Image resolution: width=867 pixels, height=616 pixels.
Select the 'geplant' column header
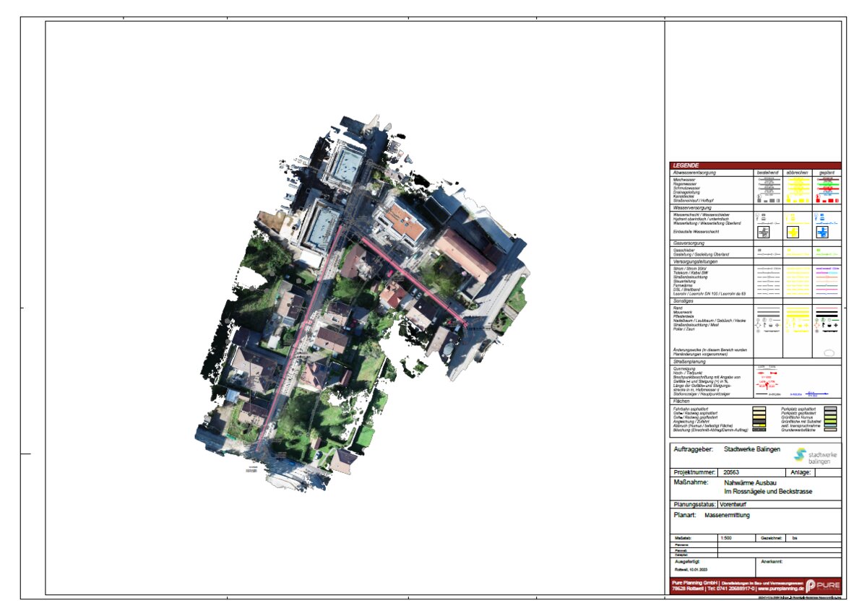[827, 173]
